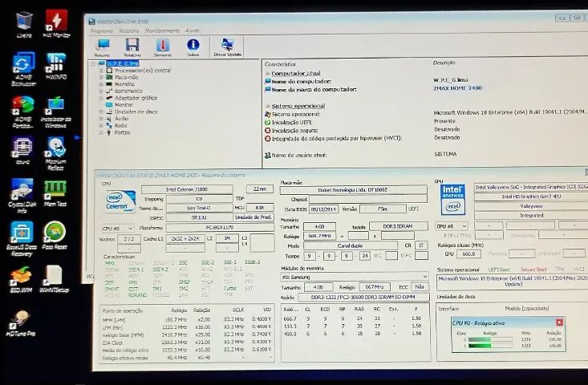Expand the Memória tree node
Image resolution: width=588 pixels, height=385 pixels.
[x=101, y=84]
